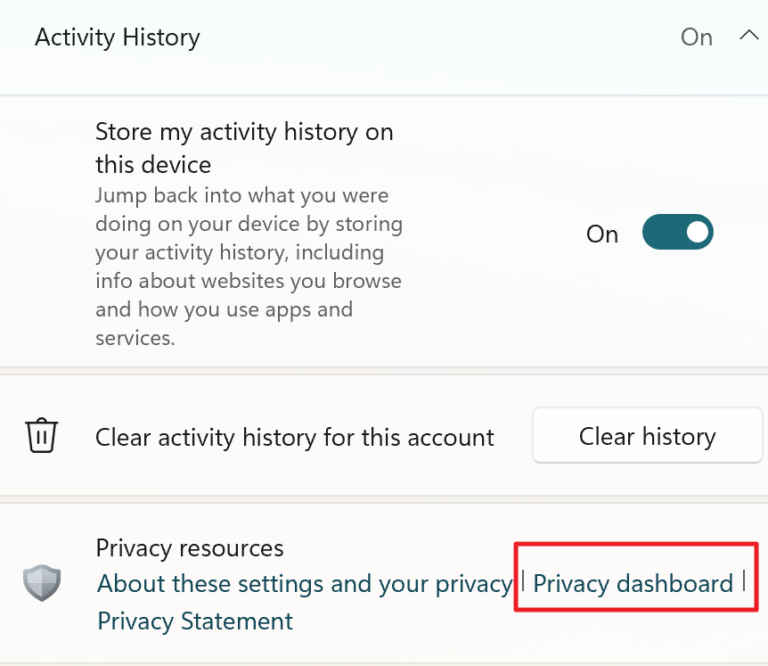Click the word services in the description
This screenshot has height=666, width=768.
coord(135,338)
